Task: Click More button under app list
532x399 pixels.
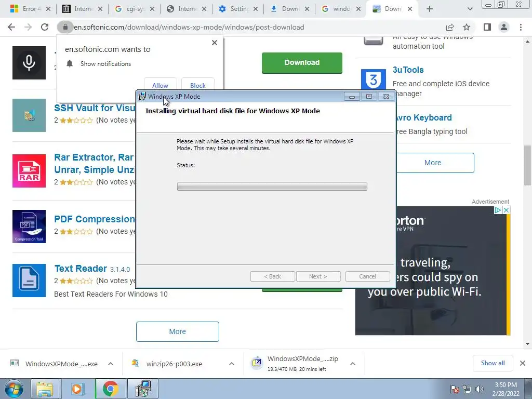Action: tap(178, 331)
